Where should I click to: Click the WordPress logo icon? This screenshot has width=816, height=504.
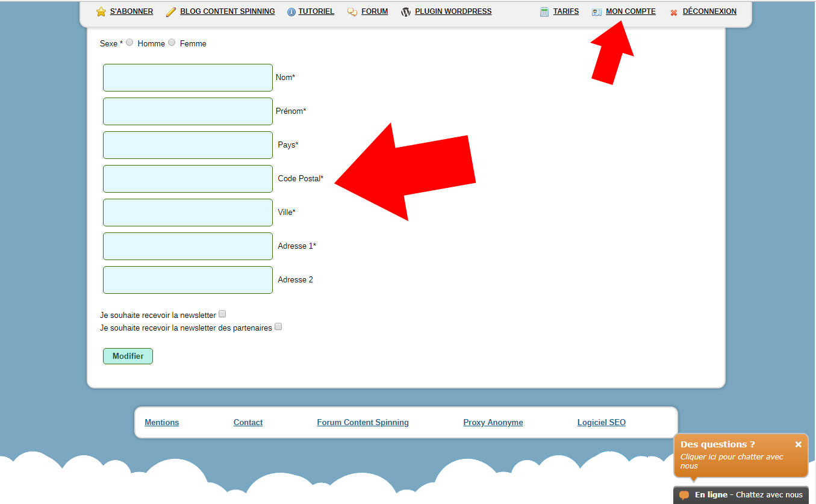[x=406, y=12]
